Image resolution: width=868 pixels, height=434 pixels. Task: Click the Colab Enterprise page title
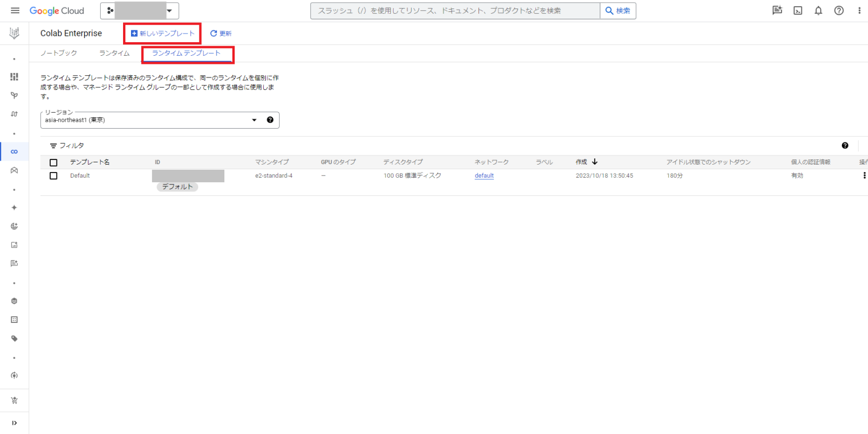(71, 34)
